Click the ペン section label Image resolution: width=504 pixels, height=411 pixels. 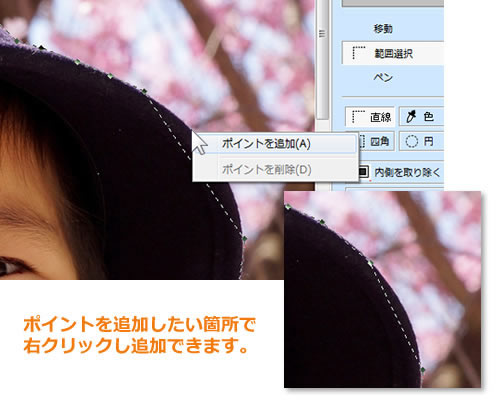click(x=383, y=77)
